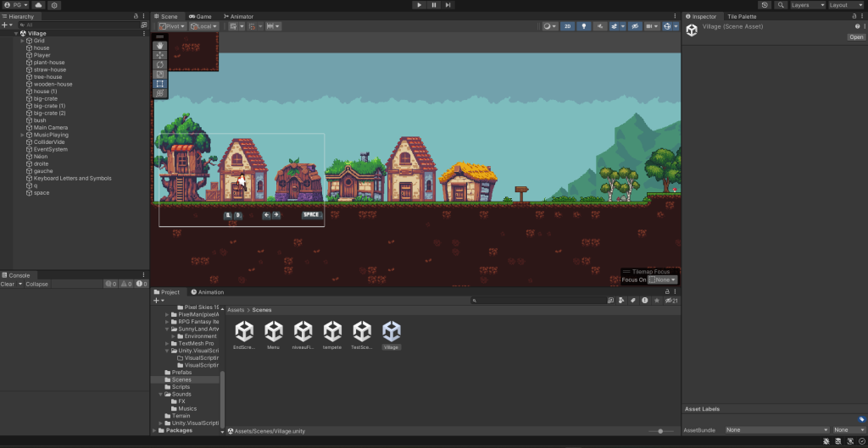Viewport: 868px width, 448px height.
Task: Select the Rotate tool in Scene overlay
Action: pos(159,64)
